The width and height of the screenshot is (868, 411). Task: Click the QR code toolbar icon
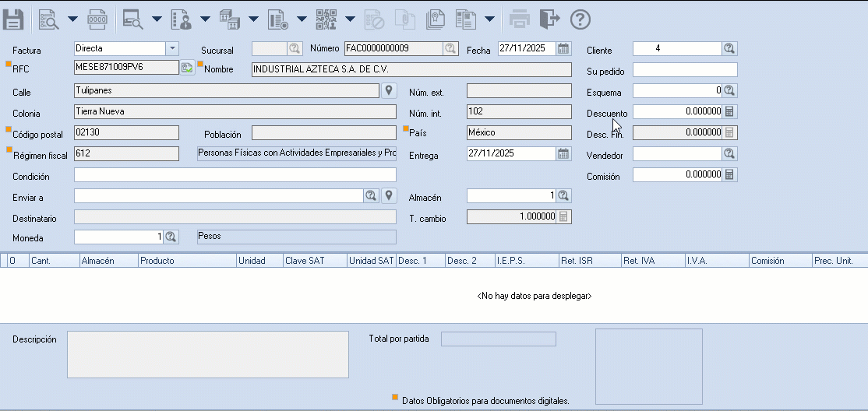click(326, 19)
